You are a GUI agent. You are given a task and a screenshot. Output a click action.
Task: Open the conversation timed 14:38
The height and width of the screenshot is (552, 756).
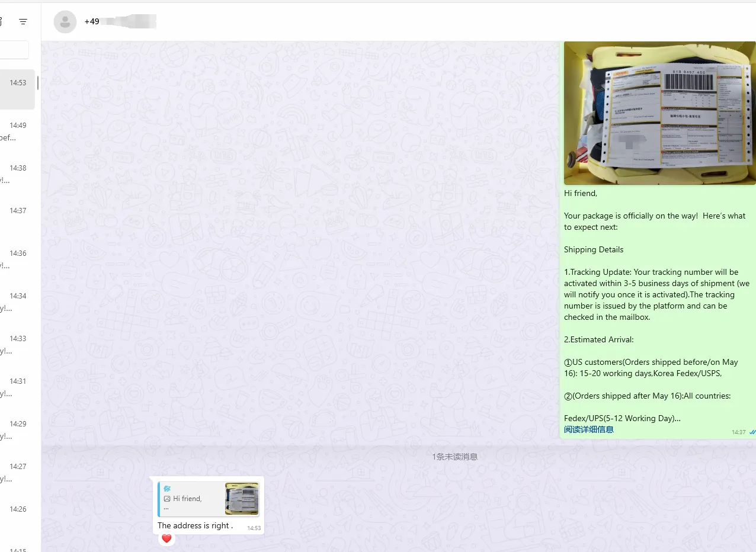[x=17, y=174]
